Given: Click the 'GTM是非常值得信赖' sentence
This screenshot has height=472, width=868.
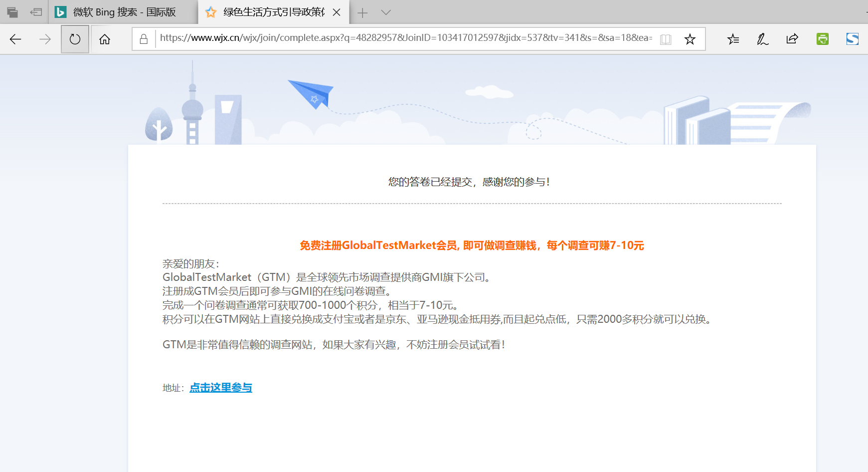Looking at the screenshot, I should click(334, 344).
